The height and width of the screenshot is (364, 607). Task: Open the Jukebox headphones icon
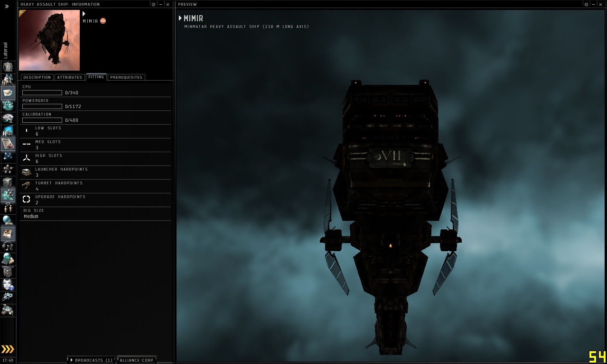click(8, 246)
